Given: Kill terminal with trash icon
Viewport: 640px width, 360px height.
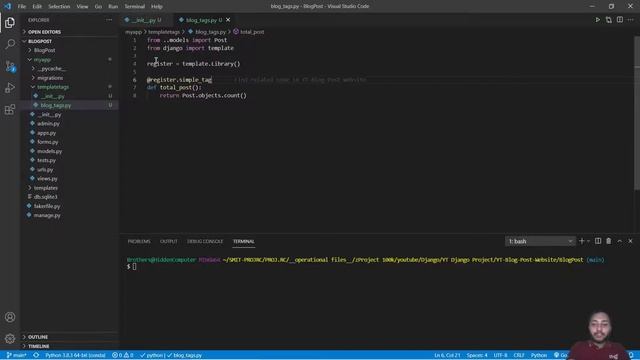Looking at the screenshot, I should [x=609, y=241].
